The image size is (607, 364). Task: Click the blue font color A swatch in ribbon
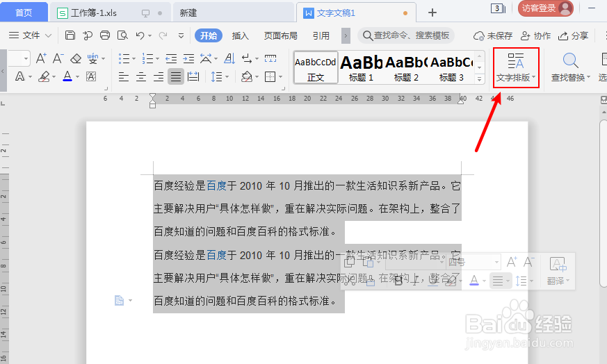coord(67,76)
